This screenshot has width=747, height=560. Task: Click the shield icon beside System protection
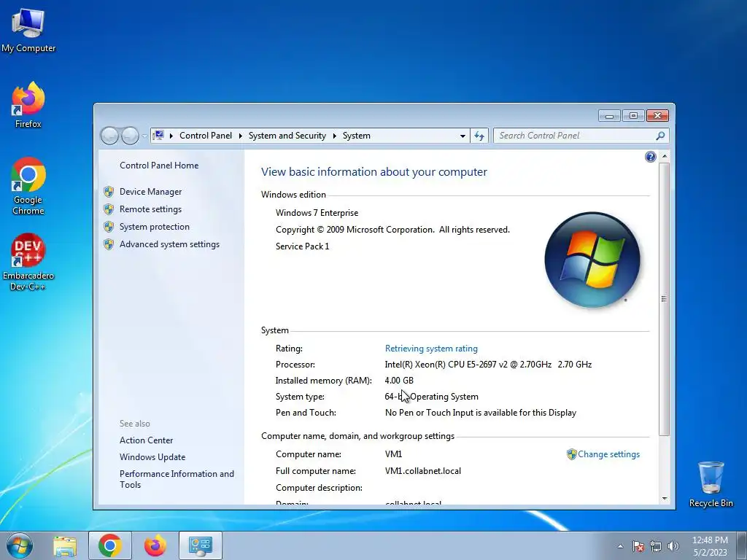coord(109,227)
